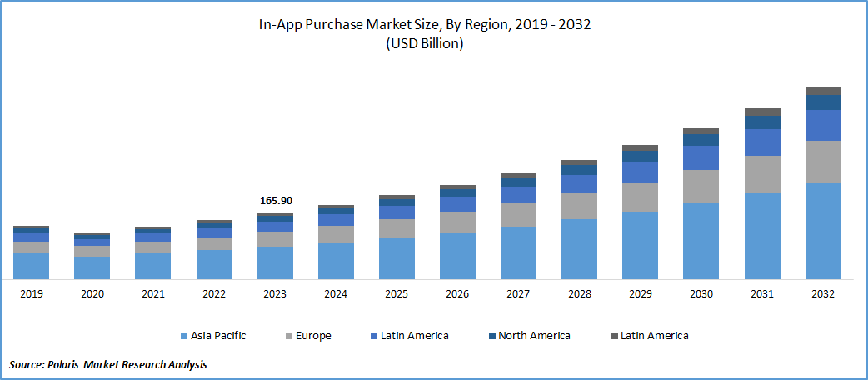Select the 2027 axis label
The height and width of the screenshot is (380, 868).
(x=518, y=294)
